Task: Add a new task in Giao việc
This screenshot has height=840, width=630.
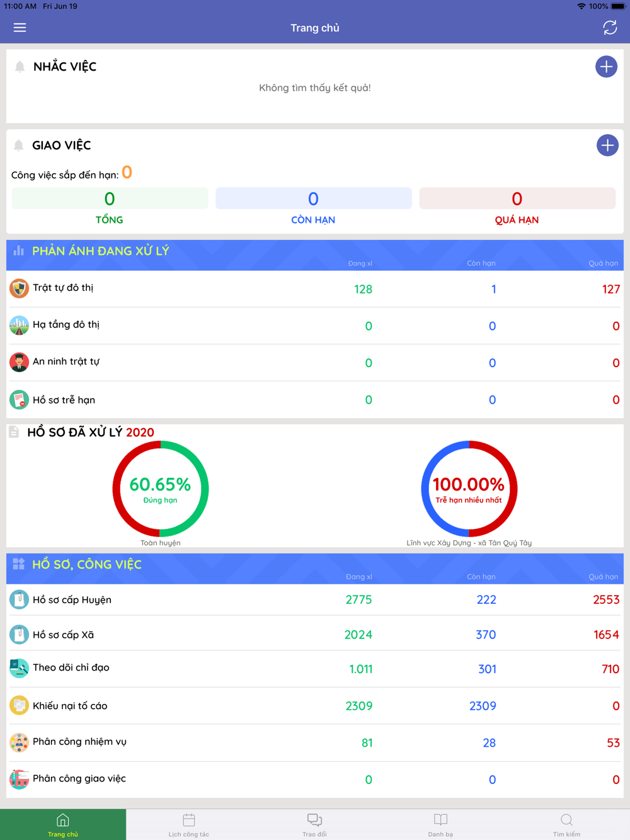Action: [607, 145]
